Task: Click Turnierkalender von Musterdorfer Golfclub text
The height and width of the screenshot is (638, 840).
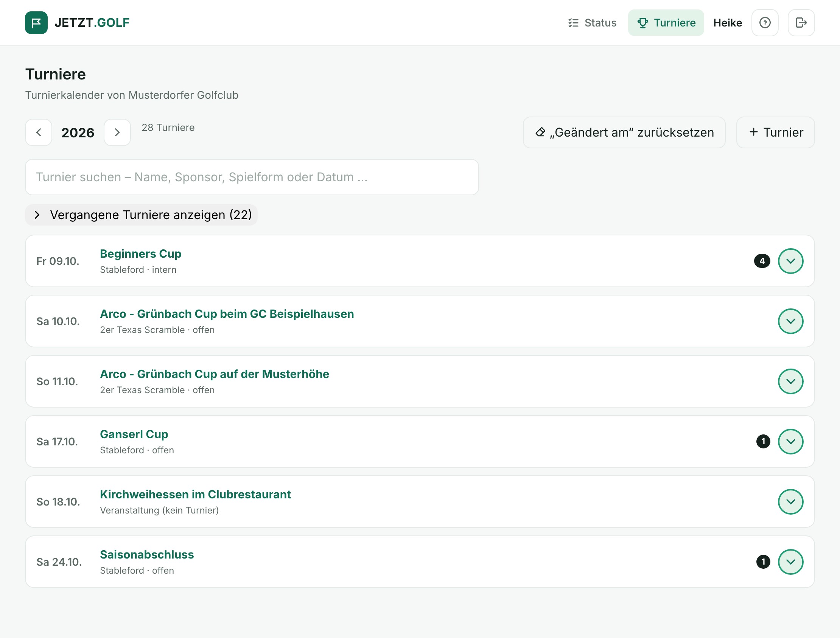Action: point(132,95)
